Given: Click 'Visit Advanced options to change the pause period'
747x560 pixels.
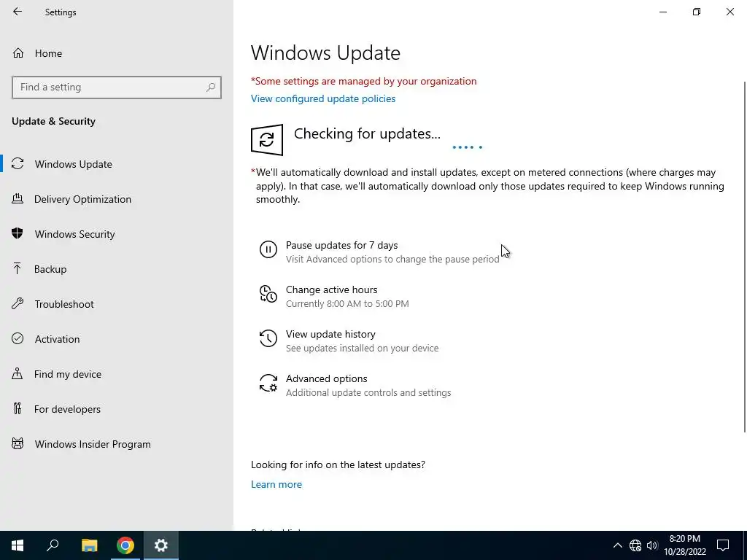Looking at the screenshot, I should click(392, 259).
